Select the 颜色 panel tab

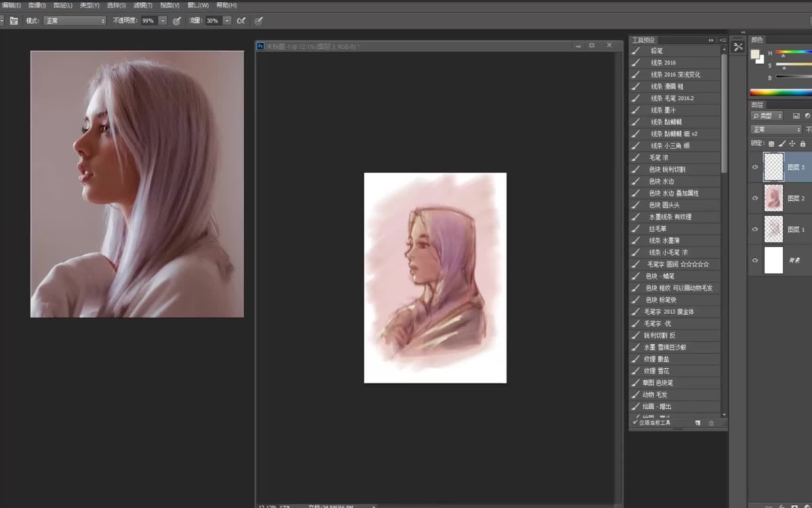coord(757,40)
